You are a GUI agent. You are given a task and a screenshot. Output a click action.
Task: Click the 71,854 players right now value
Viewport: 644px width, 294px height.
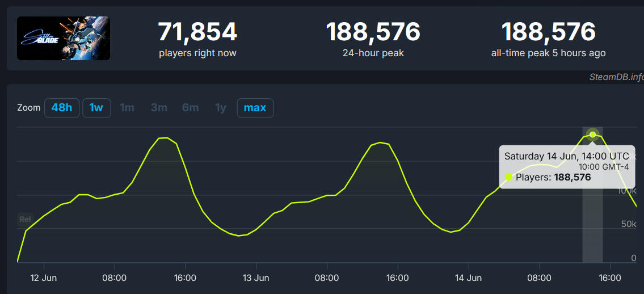point(197,32)
